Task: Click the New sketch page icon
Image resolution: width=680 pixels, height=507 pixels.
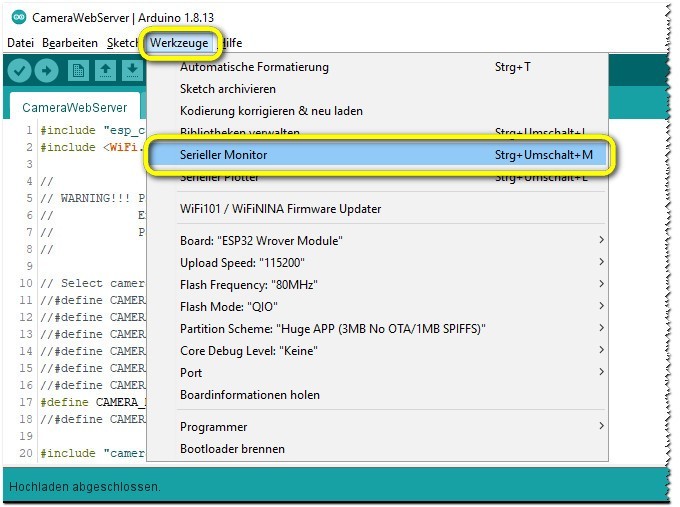Action: (78, 71)
